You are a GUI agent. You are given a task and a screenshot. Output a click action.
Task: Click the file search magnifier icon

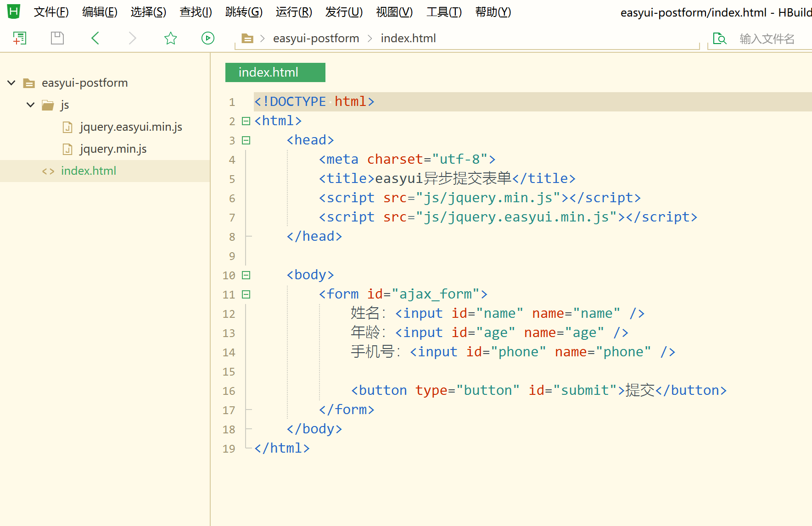(x=719, y=39)
